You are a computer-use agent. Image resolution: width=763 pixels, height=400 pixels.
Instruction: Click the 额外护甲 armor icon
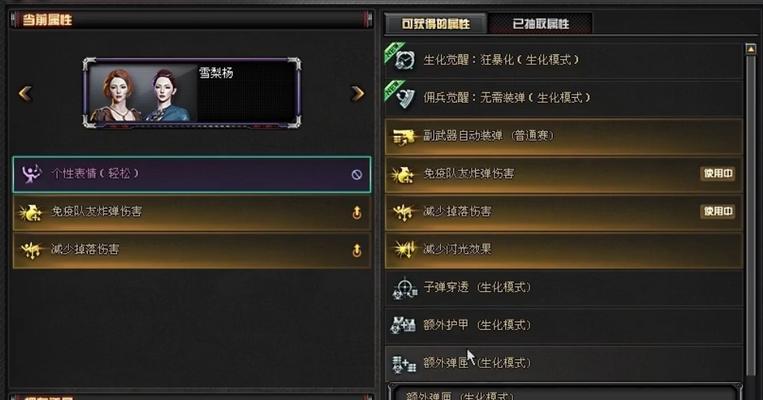click(x=403, y=325)
